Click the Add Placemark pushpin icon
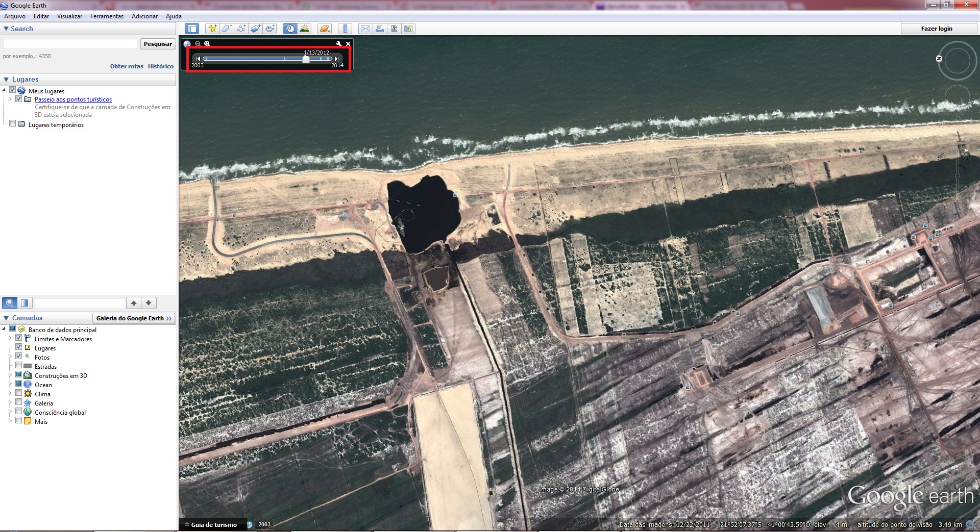This screenshot has height=532, width=980. [x=212, y=29]
